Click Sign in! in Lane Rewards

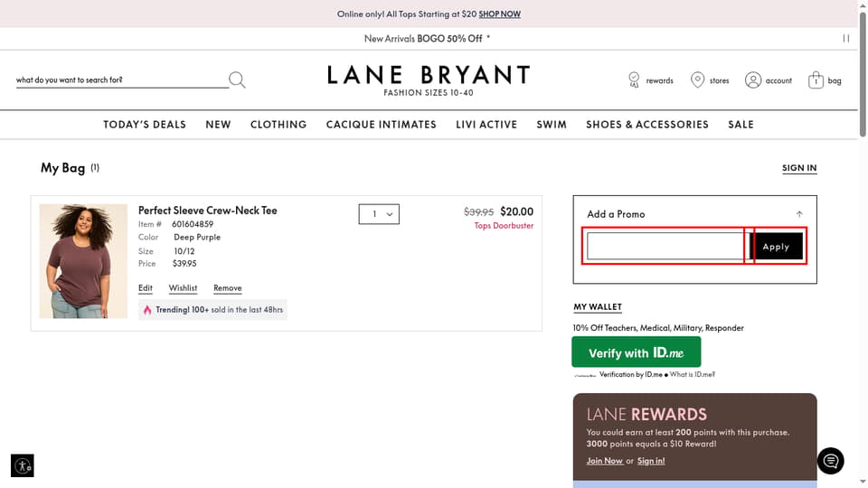click(651, 461)
